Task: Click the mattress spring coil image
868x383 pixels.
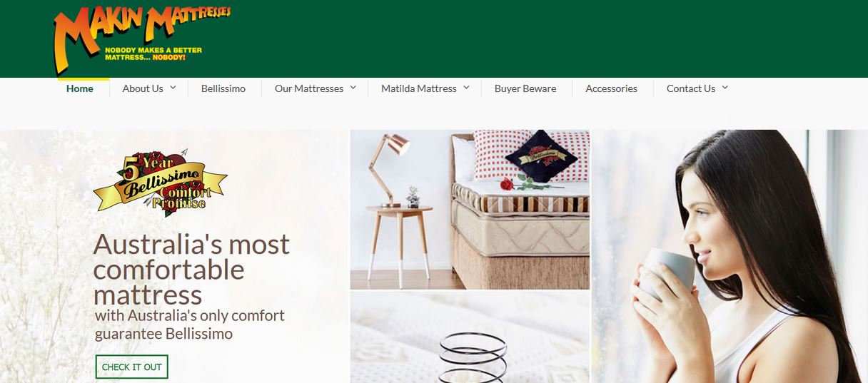Action: tap(470, 337)
